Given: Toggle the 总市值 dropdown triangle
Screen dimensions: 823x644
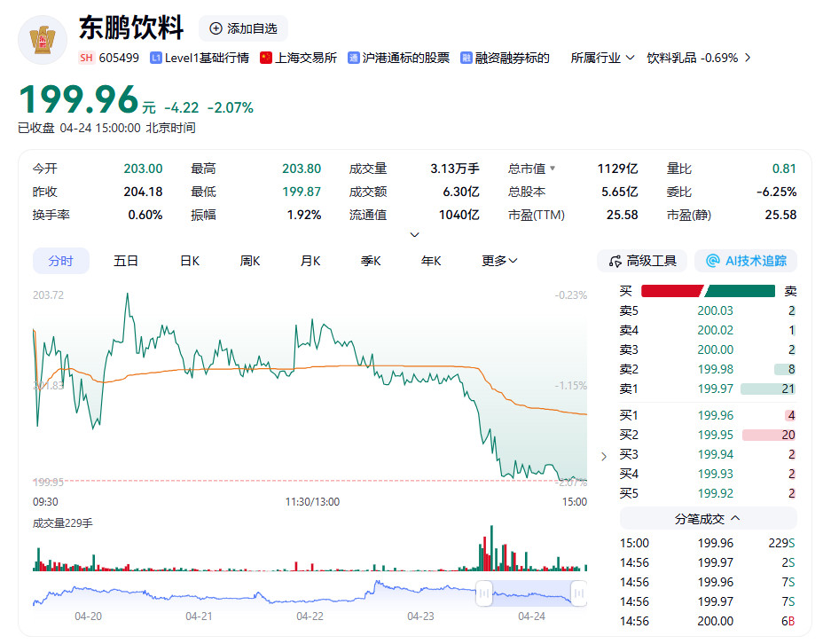Looking at the screenshot, I should coord(553,169).
